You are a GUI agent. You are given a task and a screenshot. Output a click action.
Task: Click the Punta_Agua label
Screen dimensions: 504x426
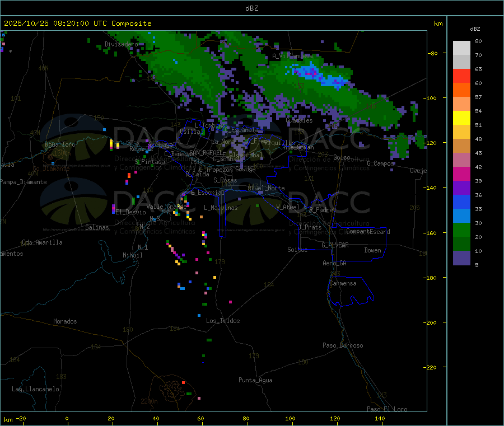255,380
